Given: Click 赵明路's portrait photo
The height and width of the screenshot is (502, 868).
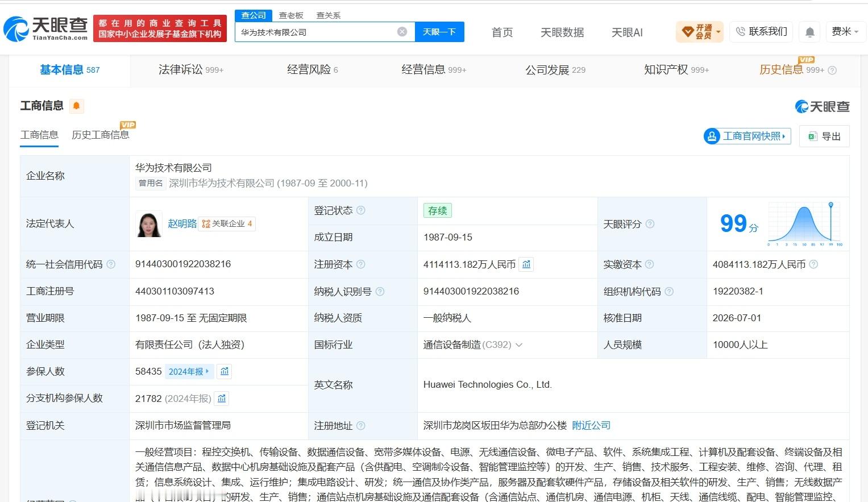Looking at the screenshot, I should click(x=149, y=224).
